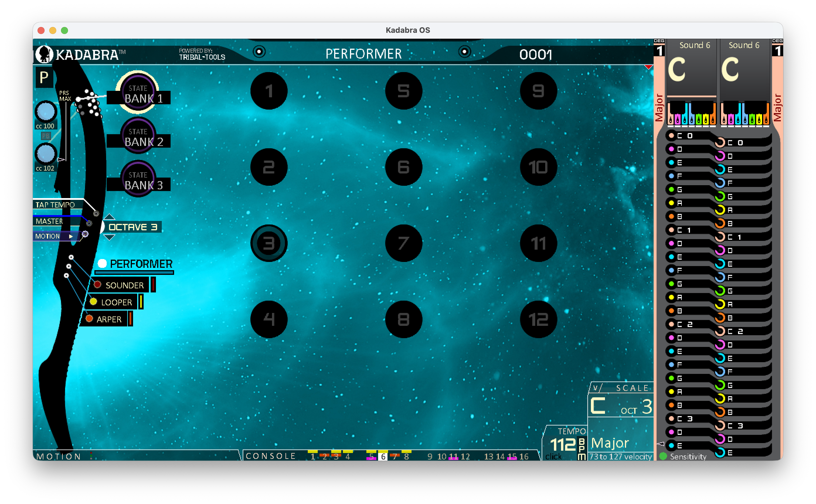This screenshot has height=504, width=816.
Task: Switch to State Bank 2
Action: click(x=138, y=136)
